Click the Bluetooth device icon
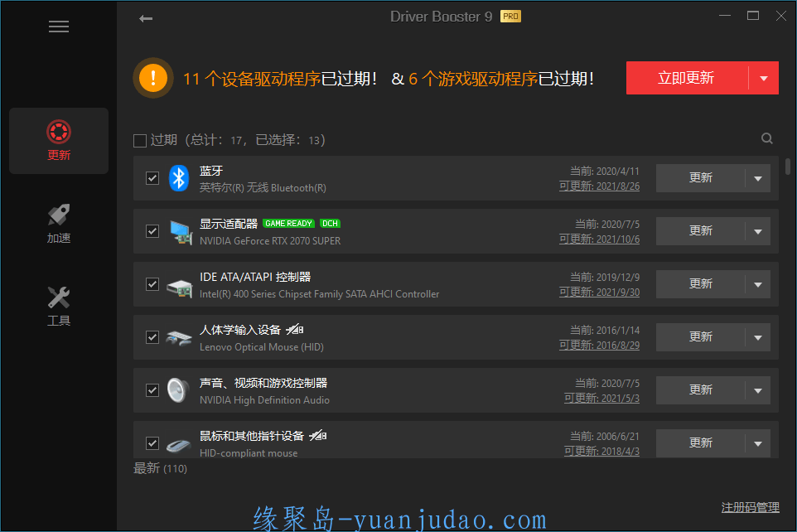The height and width of the screenshot is (532, 797). click(179, 178)
